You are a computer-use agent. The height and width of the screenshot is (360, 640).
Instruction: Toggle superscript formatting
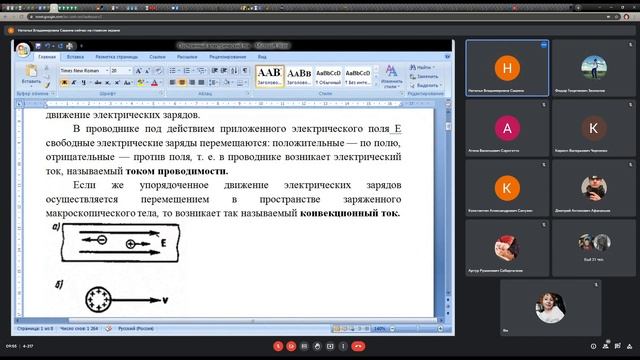click(117, 82)
